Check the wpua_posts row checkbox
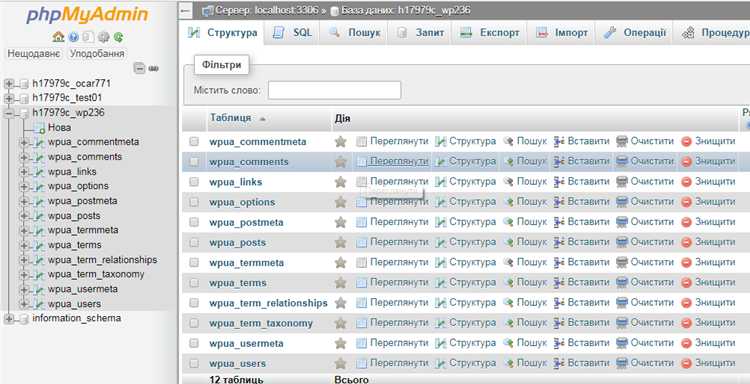Viewport: 750px width, 384px height. tap(194, 242)
